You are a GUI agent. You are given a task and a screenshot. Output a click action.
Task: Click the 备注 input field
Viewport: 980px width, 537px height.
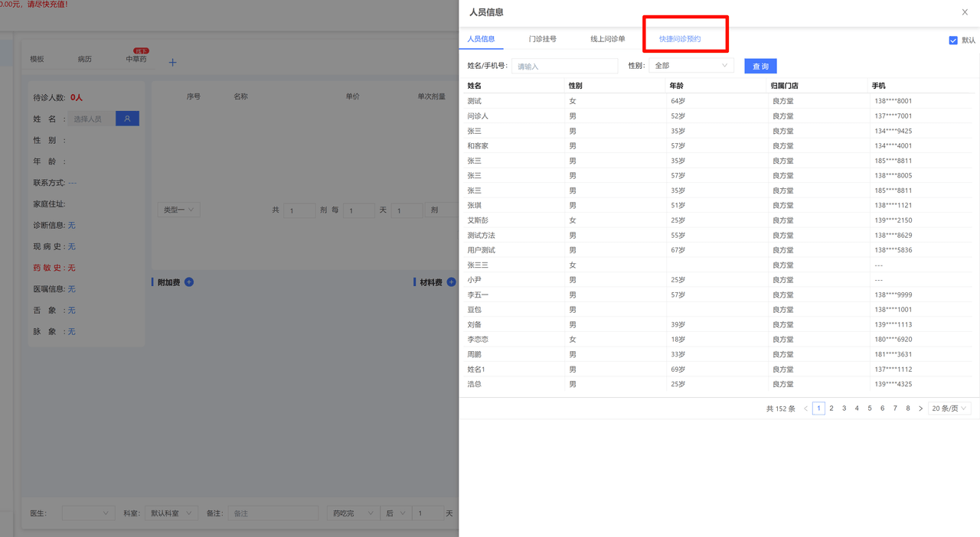click(x=273, y=513)
